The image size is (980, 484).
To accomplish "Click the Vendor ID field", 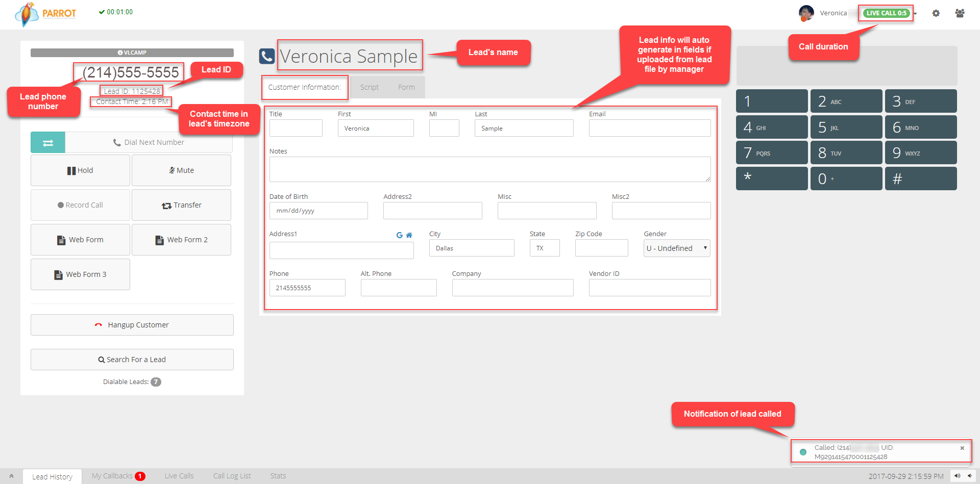I will pos(650,288).
